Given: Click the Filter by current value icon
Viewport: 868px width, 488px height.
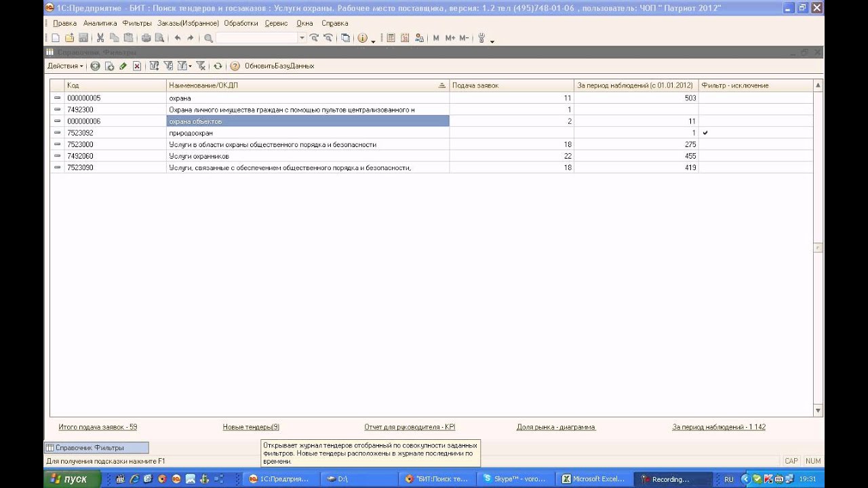Looking at the screenshot, I should [x=168, y=66].
